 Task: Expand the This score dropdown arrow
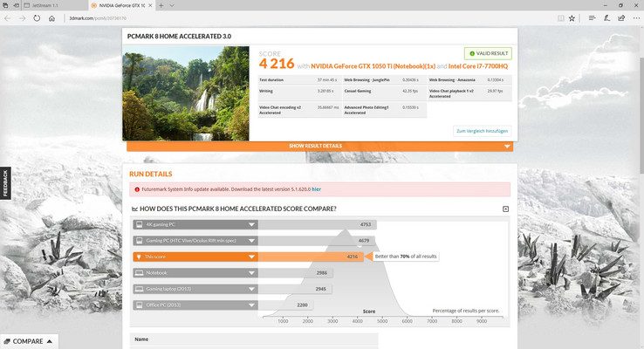coord(251,257)
